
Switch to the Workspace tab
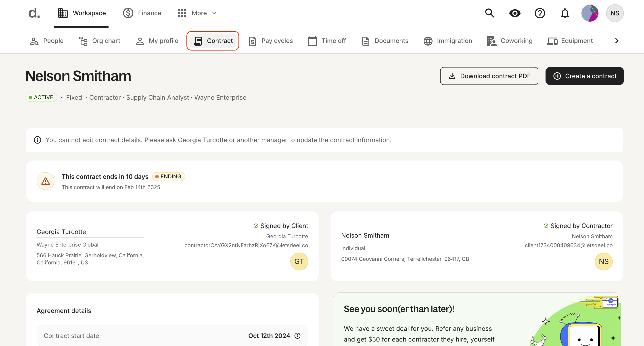coord(81,13)
